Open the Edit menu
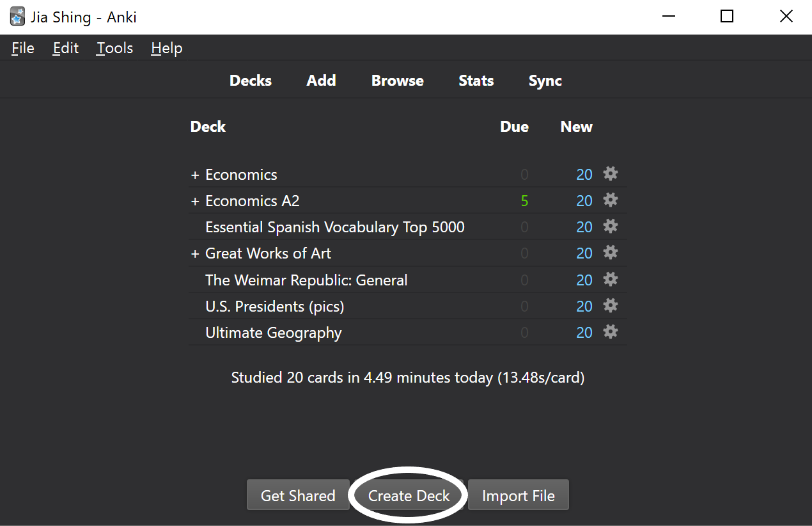This screenshot has width=812, height=526. pos(66,48)
